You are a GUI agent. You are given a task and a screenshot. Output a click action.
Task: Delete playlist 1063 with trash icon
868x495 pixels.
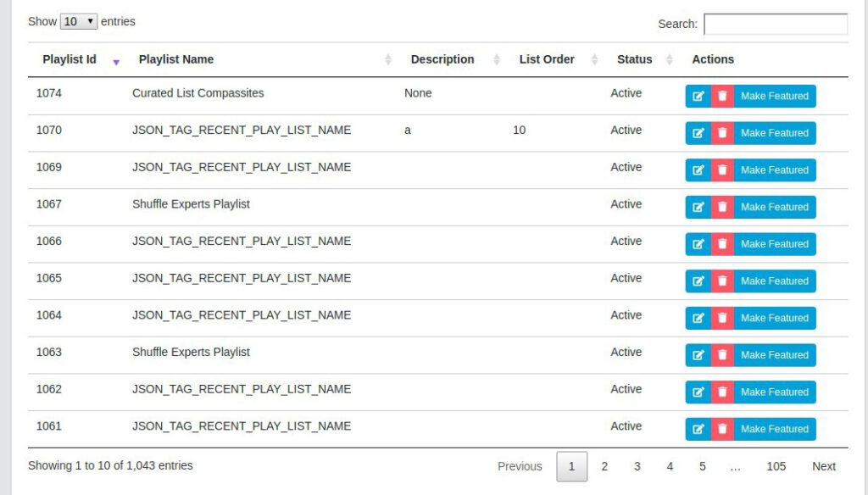coord(722,355)
